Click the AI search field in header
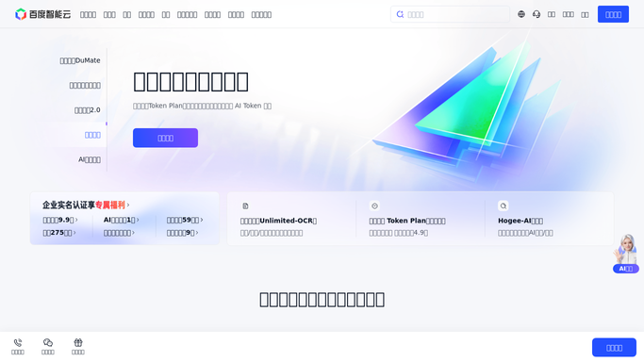The height and width of the screenshot is (362, 644). (x=450, y=14)
